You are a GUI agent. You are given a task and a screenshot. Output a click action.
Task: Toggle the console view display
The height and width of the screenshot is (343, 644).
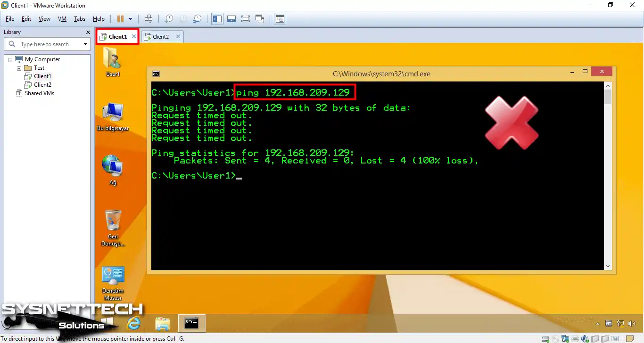[x=280, y=19]
